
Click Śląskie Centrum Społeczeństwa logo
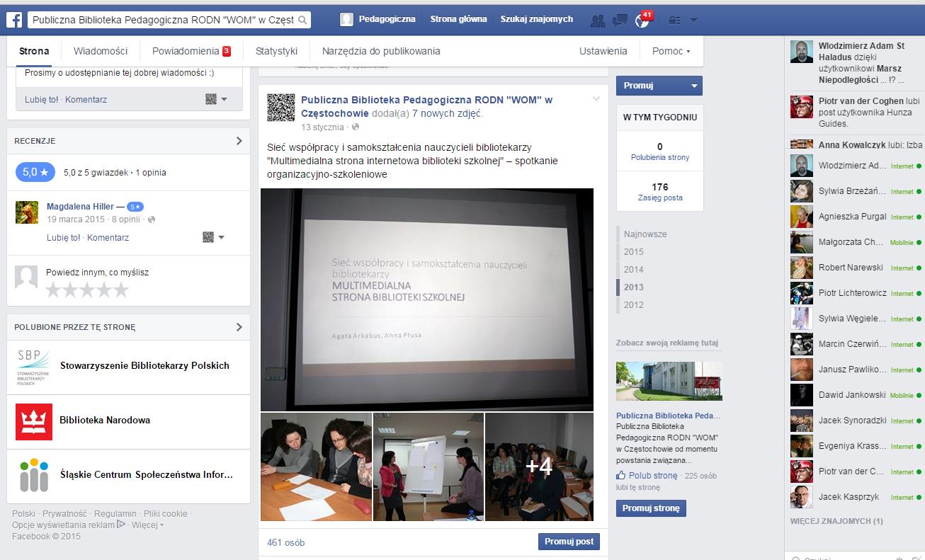pos(34,475)
